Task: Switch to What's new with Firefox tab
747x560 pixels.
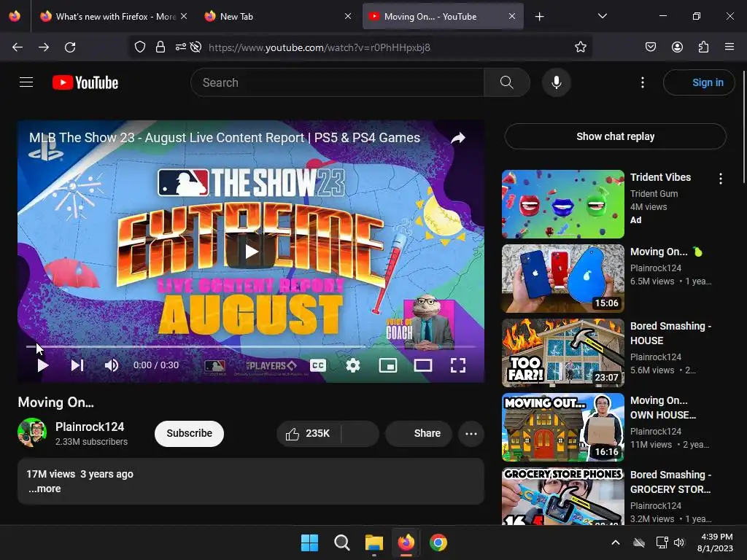Action: click(x=113, y=16)
